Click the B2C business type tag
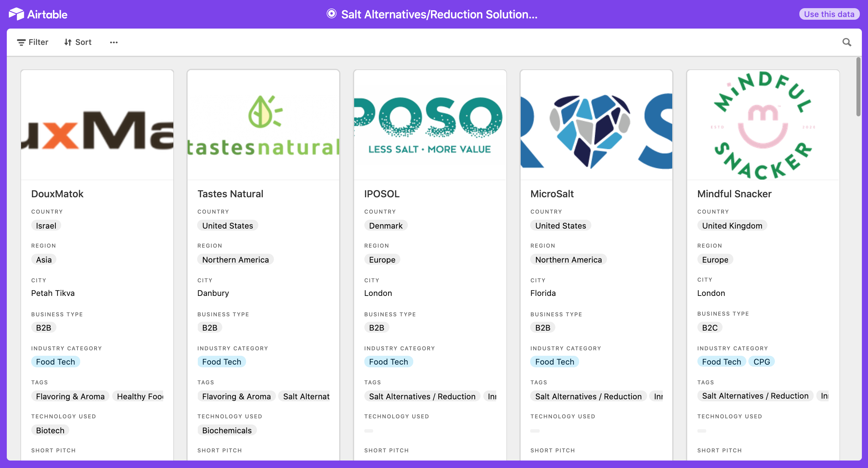The image size is (868, 468). click(x=710, y=328)
